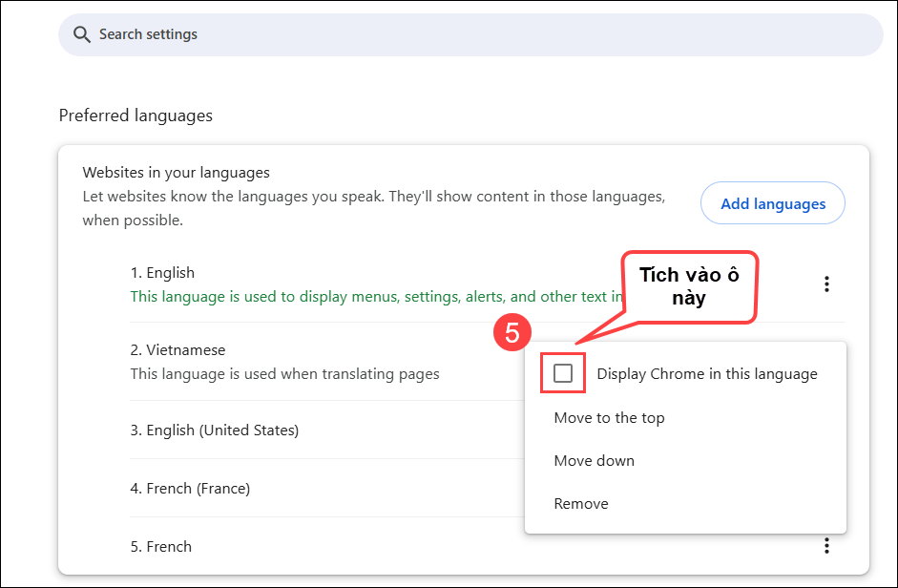Click the "Preferred languages" heading
Screen dimensions: 898x588
click(x=136, y=115)
